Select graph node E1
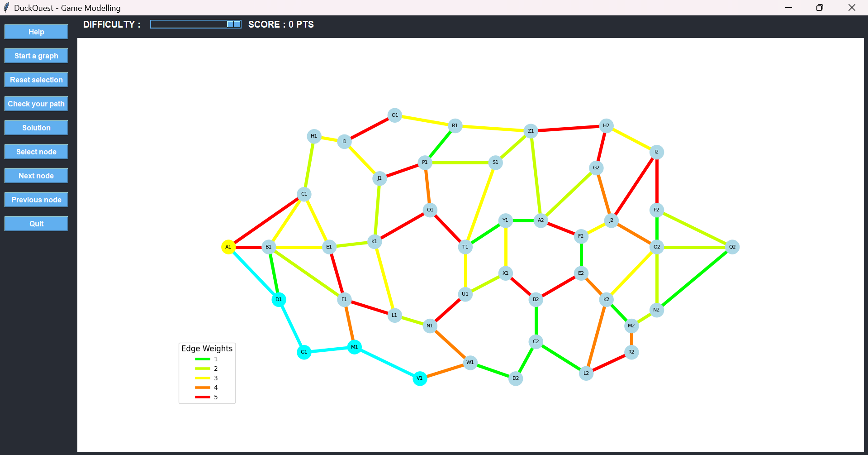 click(329, 247)
